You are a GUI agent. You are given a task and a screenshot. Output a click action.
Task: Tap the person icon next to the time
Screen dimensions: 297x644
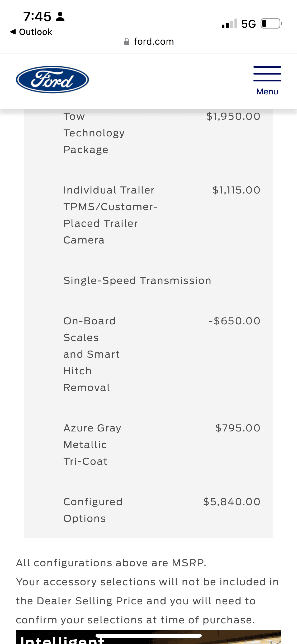(60, 16)
